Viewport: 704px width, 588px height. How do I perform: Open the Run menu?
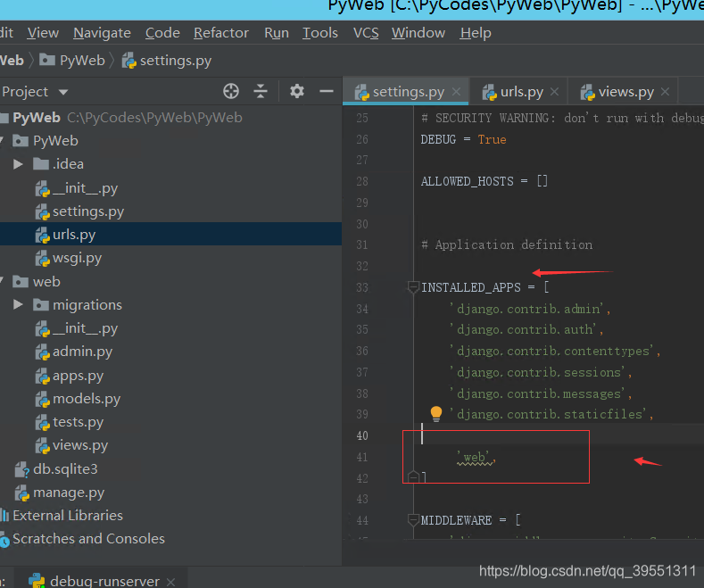(x=277, y=33)
